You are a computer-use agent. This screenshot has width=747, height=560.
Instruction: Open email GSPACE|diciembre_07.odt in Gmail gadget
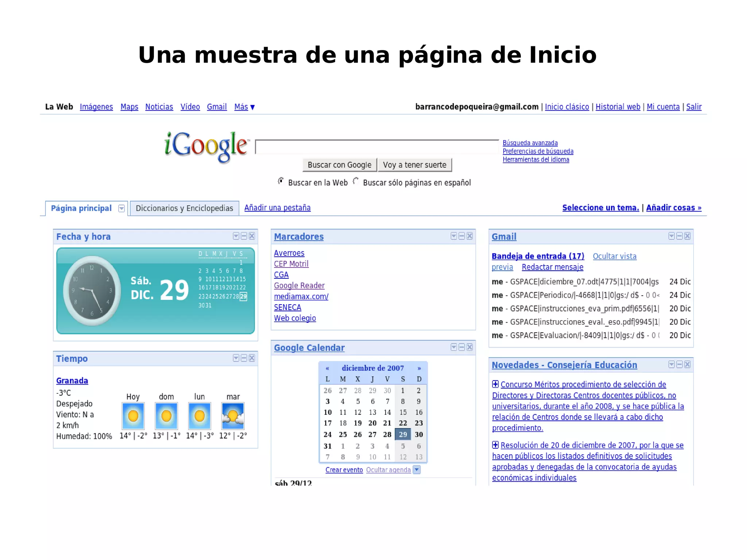coord(591,282)
